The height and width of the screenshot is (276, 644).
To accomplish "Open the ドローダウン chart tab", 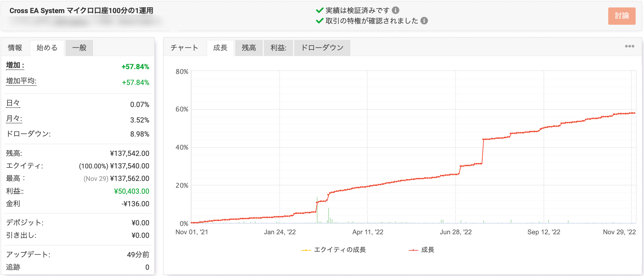I will point(322,48).
